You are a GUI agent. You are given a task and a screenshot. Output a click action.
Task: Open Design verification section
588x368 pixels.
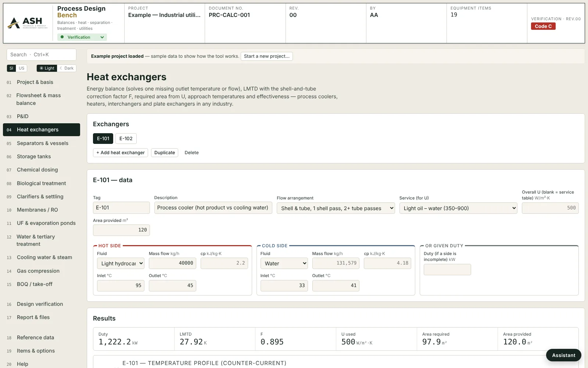42,304
